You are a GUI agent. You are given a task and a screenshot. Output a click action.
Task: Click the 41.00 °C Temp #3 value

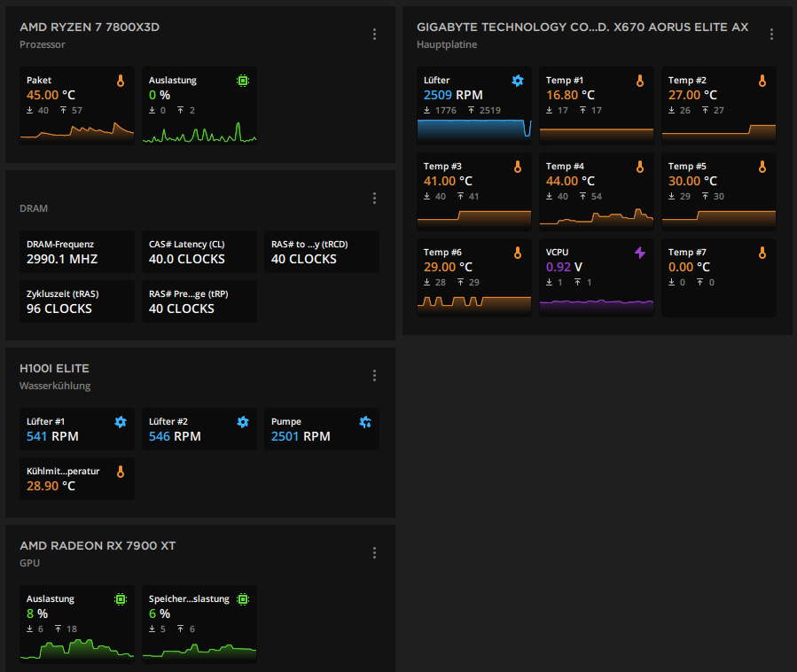448,181
